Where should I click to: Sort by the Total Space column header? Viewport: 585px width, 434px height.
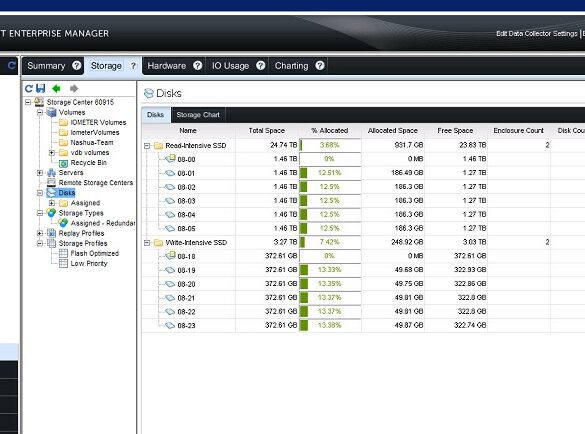pos(267,131)
